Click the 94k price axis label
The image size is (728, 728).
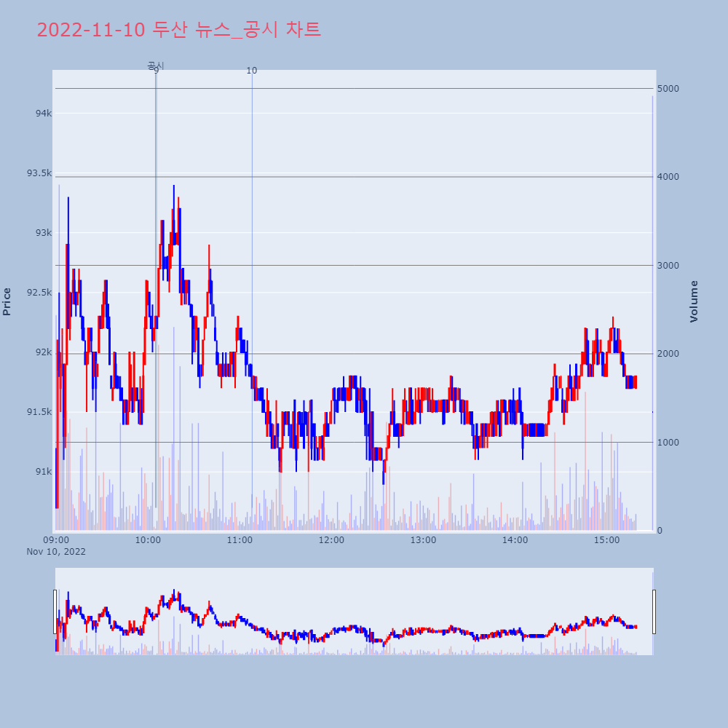coord(44,114)
